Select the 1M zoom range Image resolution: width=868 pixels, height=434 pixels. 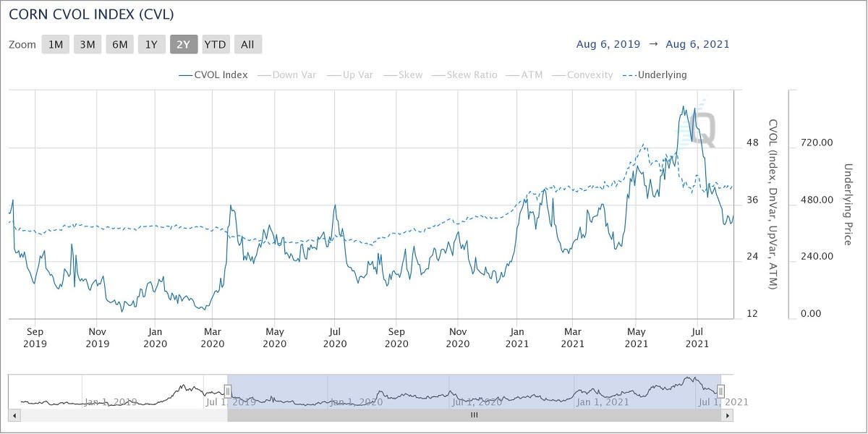[55, 44]
